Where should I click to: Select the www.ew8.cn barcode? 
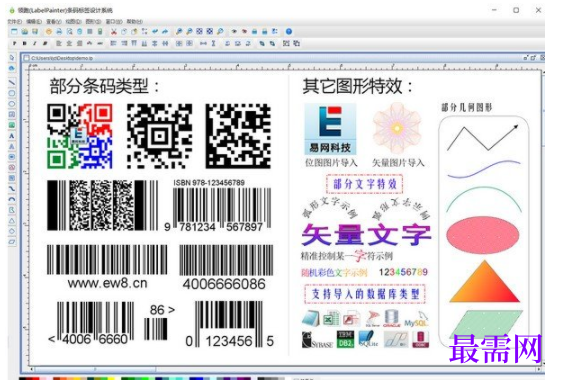[x=107, y=267]
